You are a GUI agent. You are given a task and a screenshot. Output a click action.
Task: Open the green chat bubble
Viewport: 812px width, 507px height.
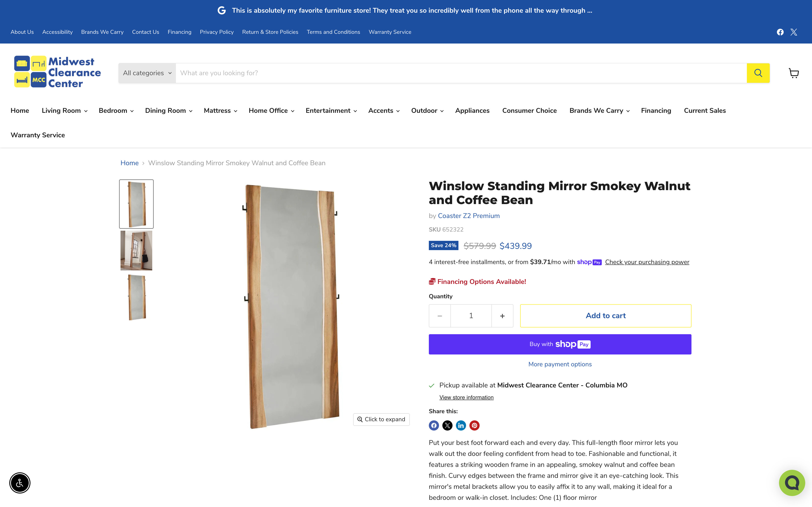tap(791, 482)
